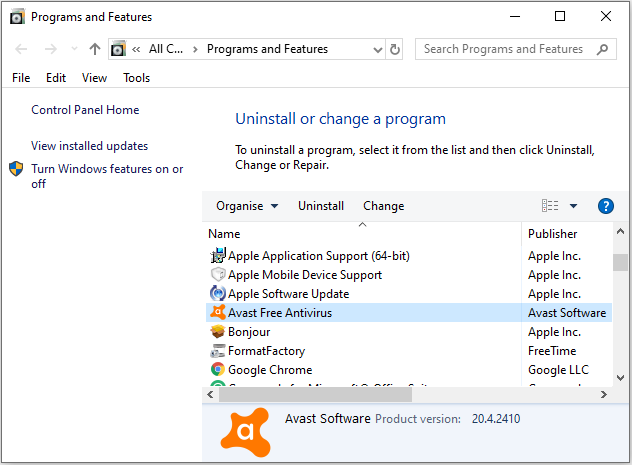Click the horizontal scrollbar of program list
Screen dimensions: 632x465
(x=300, y=395)
